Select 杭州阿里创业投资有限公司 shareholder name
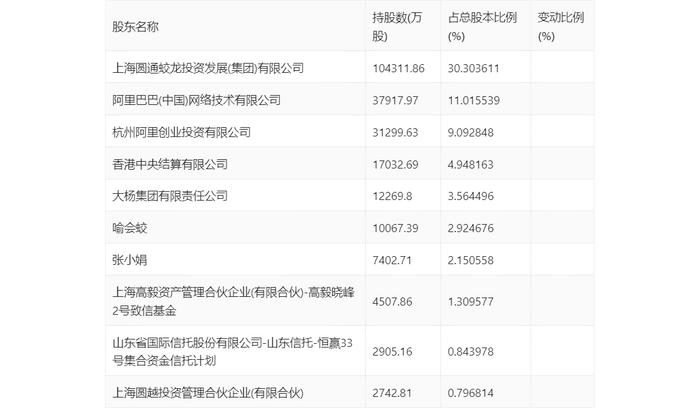The width and height of the screenshot is (700, 408). (x=181, y=132)
